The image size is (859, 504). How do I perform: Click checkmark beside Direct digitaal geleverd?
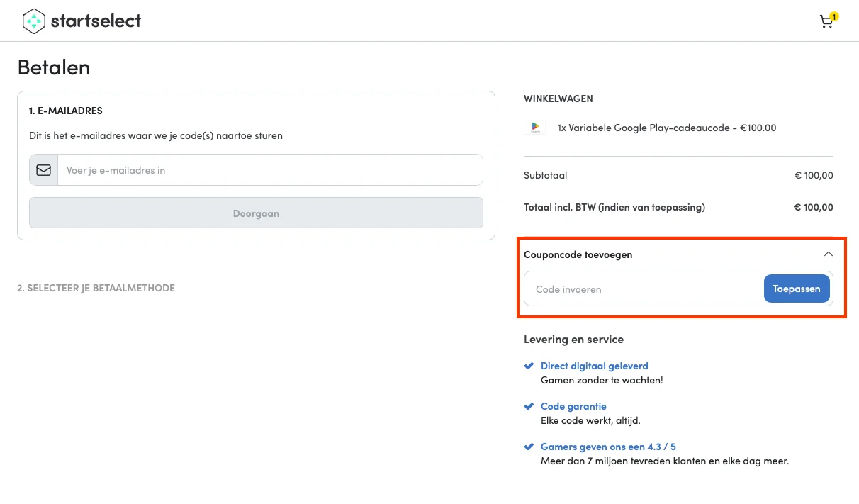(528, 366)
